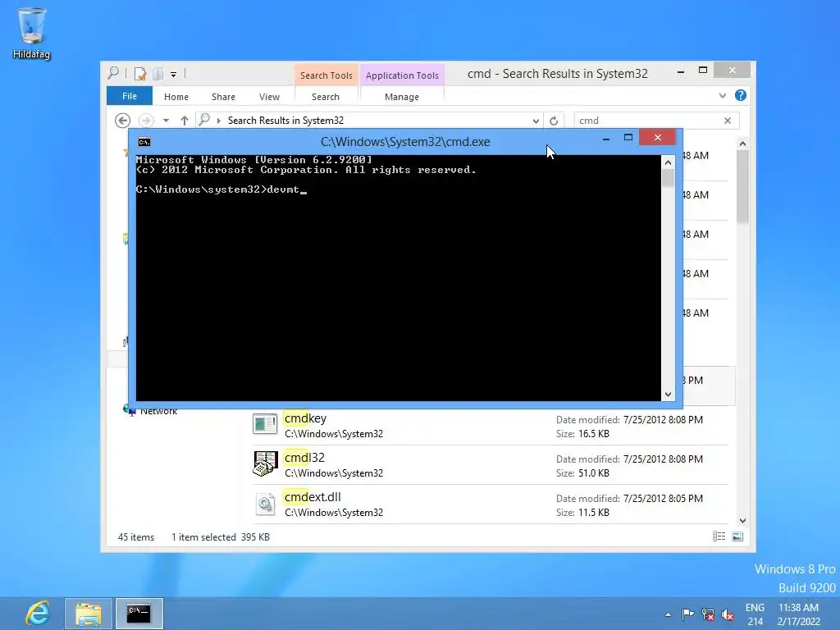Switch to Details view icon in status bar

click(719, 536)
